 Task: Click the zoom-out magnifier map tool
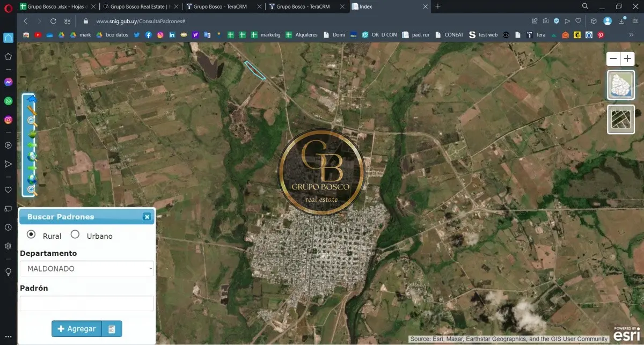(31, 121)
